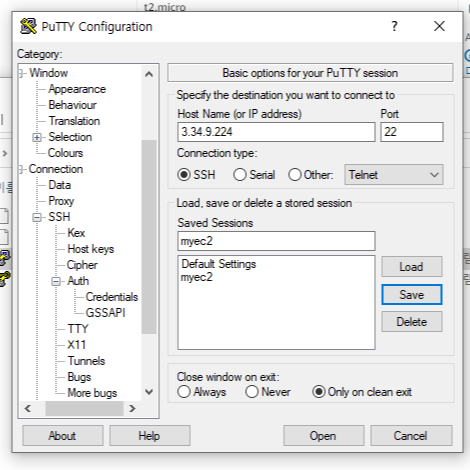This screenshot has width=470, height=470.
Task: Collapse the Window tree node
Action: 22,73
